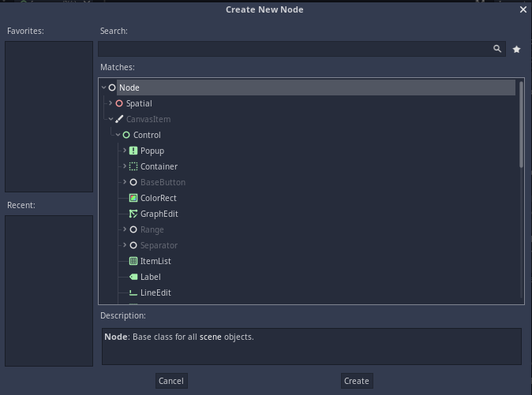532x395 pixels.
Task: Expand the Container branch
Action: click(x=125, y=166)
